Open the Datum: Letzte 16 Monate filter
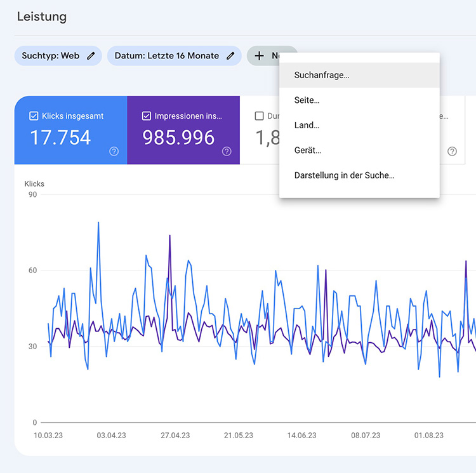476x473 pixels. pos(167,56)
